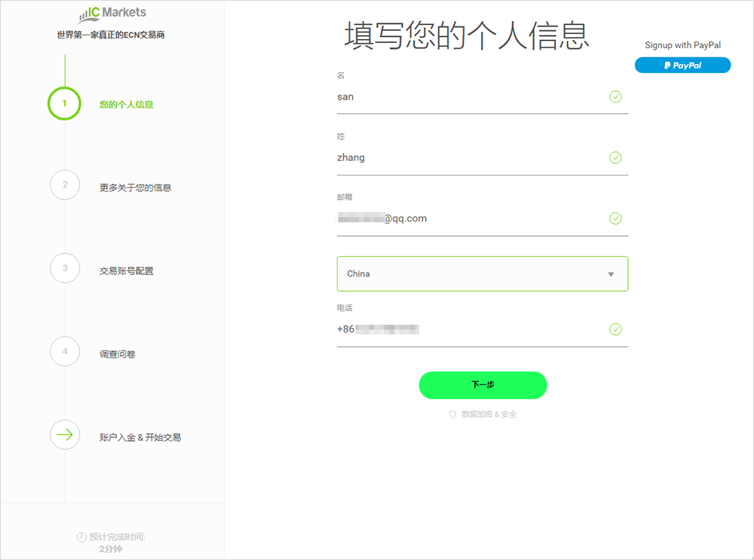Click the surname field containing zhang
This screenshot has height=560, width=754.
tap(483, 158)
